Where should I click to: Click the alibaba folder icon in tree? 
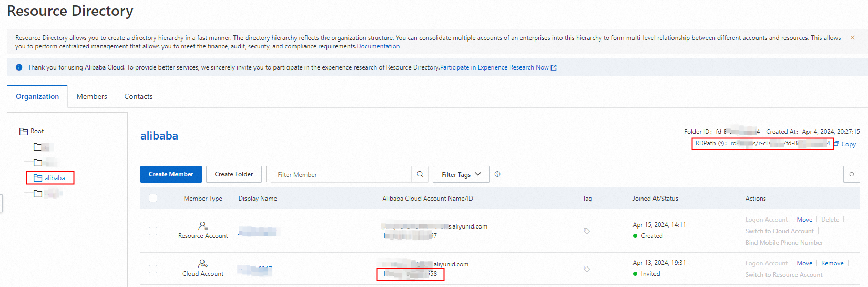click(38, 178)
